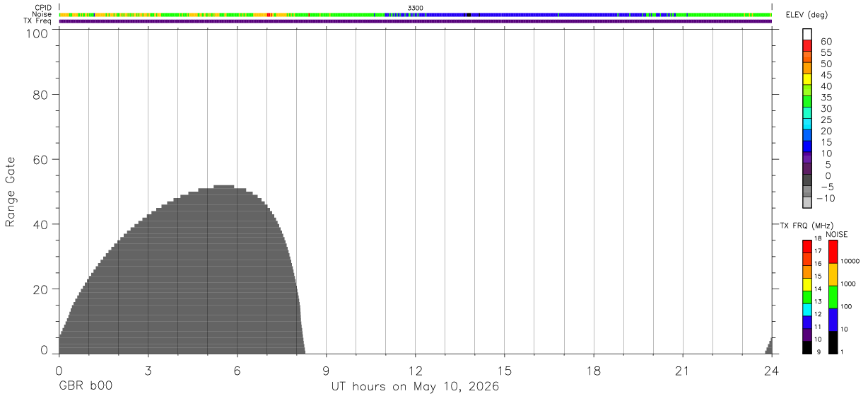Click the ELEV legend label '30'

825,109
